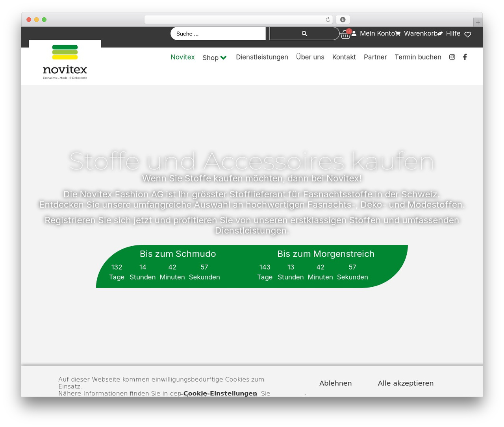Click the "Bis zum Morgenstreich" countdown title
The width and height of the screenshot is (504, 427).
(x=326, y=254)
